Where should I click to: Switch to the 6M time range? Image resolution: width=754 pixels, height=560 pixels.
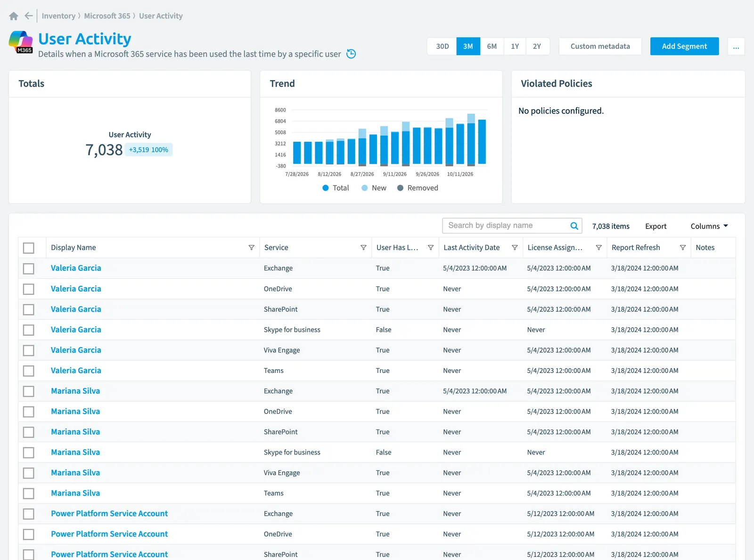tap(492, 46)
